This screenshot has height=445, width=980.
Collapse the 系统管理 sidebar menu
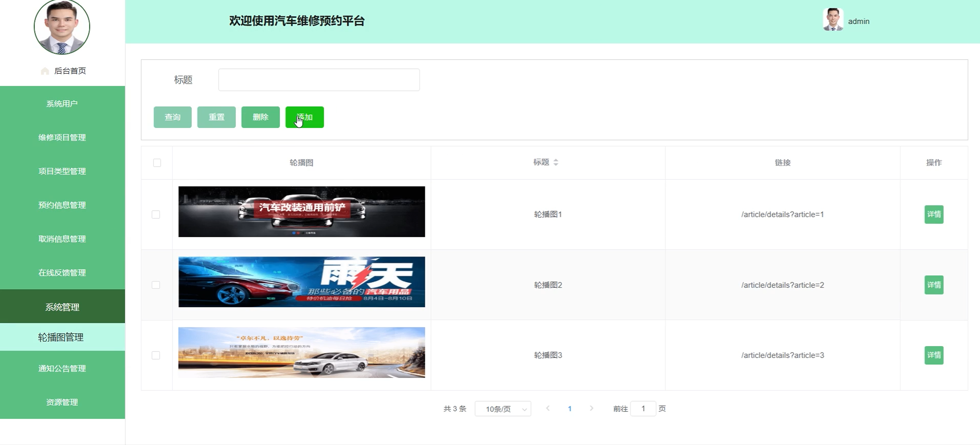62,307
